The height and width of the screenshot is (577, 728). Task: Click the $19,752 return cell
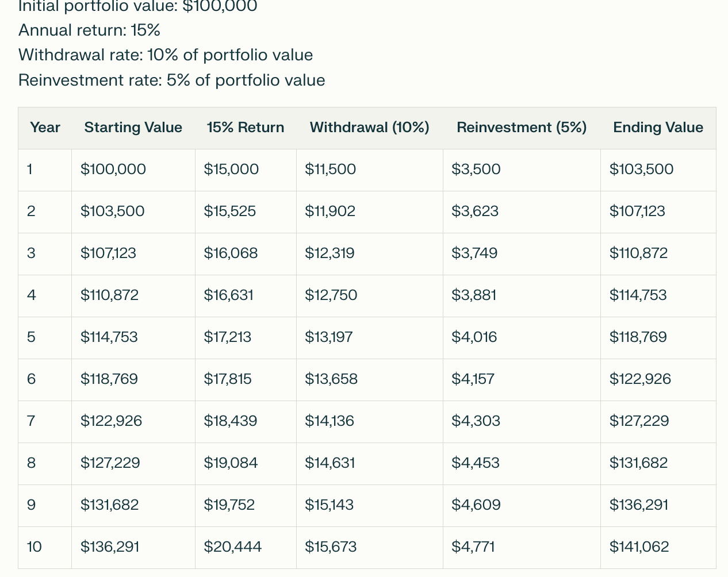click(x=229, y=505)
